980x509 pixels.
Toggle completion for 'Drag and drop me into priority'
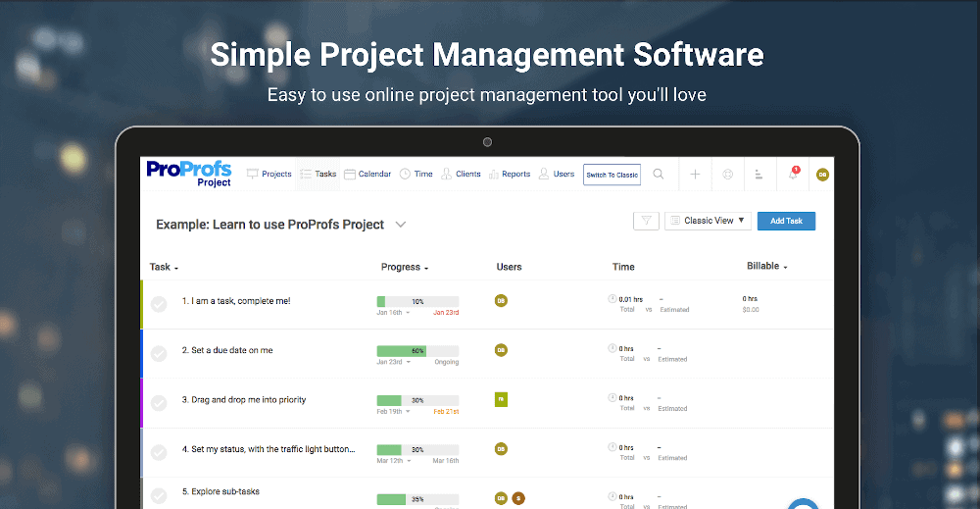pyautogui.click(x=160, y=402)
